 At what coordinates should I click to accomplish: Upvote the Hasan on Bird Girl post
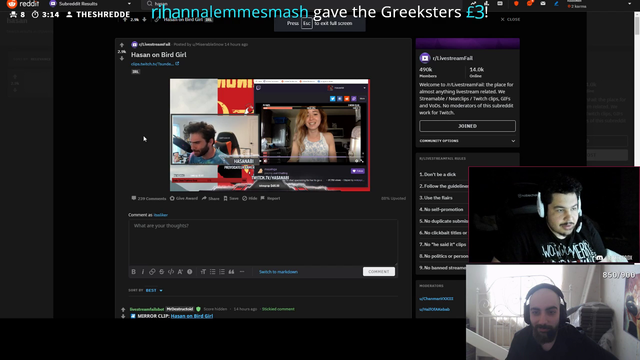(122, 45)
